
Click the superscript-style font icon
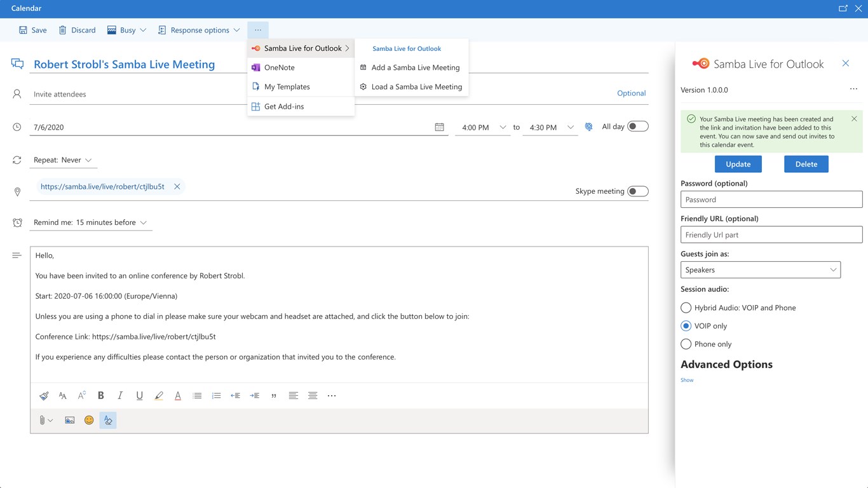pos(81,396)
